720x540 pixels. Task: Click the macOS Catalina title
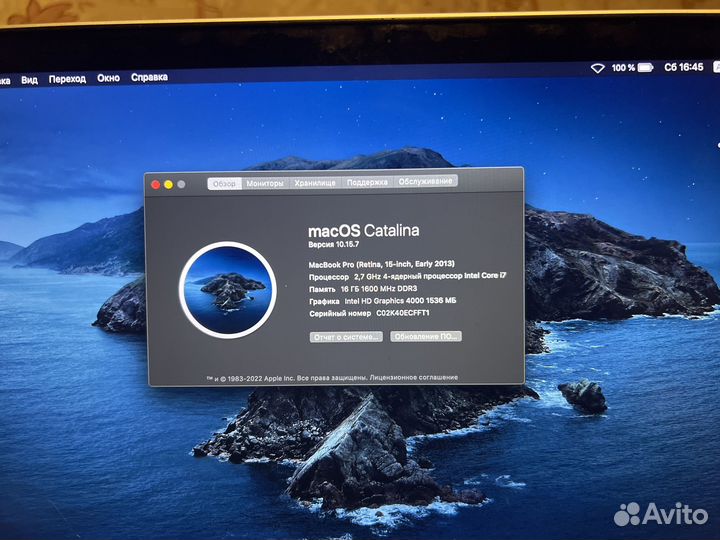(x=364, y=231)
